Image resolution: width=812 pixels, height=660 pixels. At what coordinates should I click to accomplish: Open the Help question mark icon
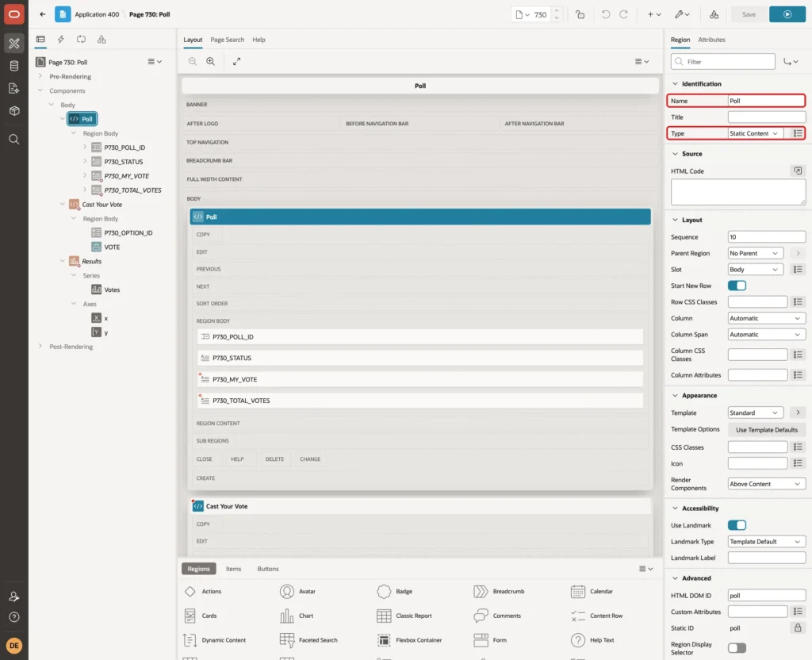point(14,617)
